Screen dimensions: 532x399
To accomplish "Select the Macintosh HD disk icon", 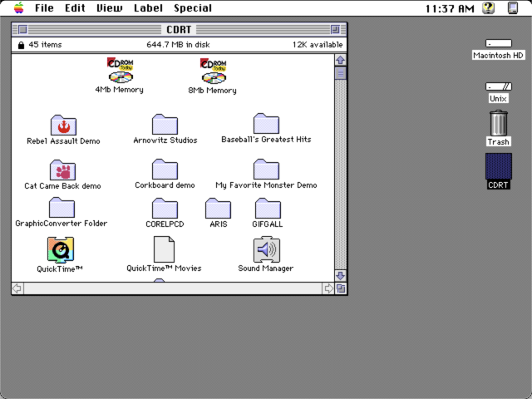I will coord(499,43).
